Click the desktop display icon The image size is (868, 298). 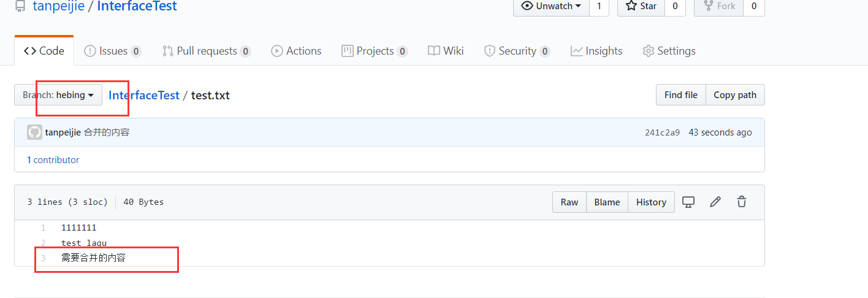(688, 202)
